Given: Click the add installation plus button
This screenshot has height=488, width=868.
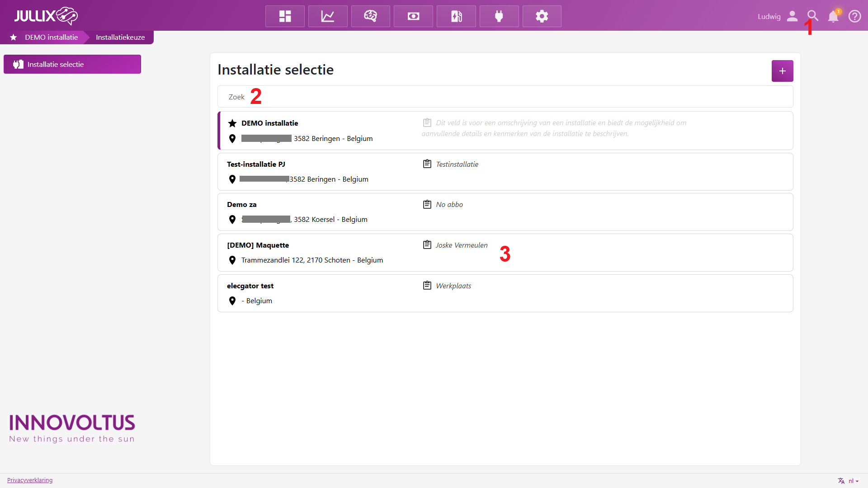Looking at the screenshot, I should pos(782,71).
